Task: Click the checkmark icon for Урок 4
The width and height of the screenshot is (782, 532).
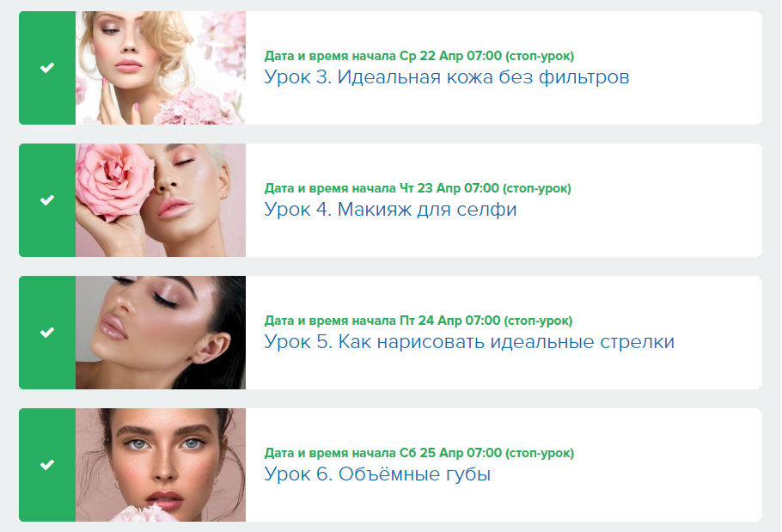Action: pos(47,200)
